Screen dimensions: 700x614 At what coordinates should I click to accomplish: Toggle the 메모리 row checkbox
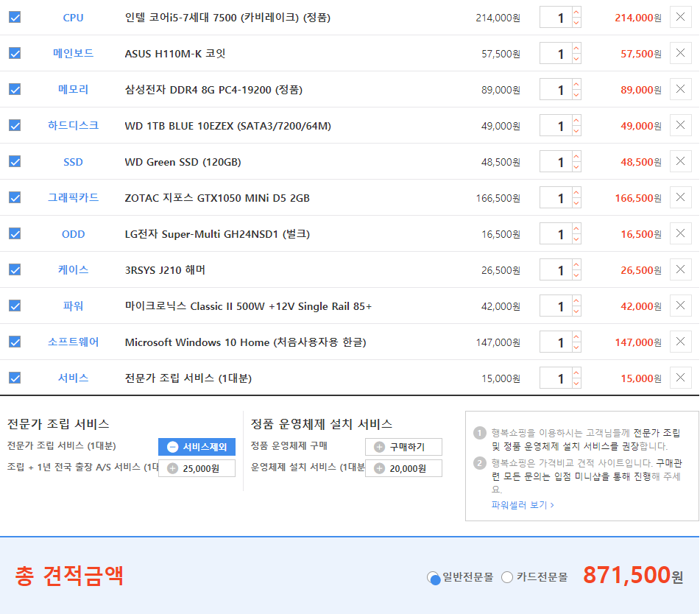tap(15, 89)
